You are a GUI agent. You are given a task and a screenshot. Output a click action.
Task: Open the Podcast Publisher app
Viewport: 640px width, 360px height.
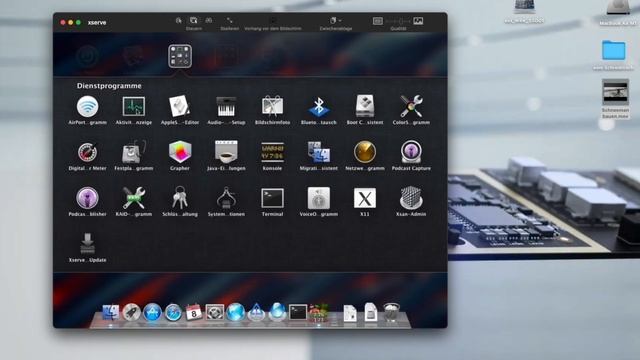[x=87, y=198]
